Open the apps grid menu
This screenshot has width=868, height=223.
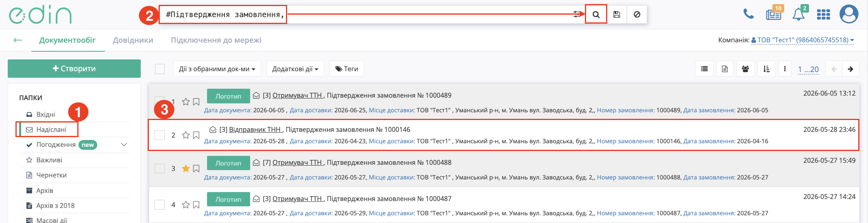[x=823, y=15]
